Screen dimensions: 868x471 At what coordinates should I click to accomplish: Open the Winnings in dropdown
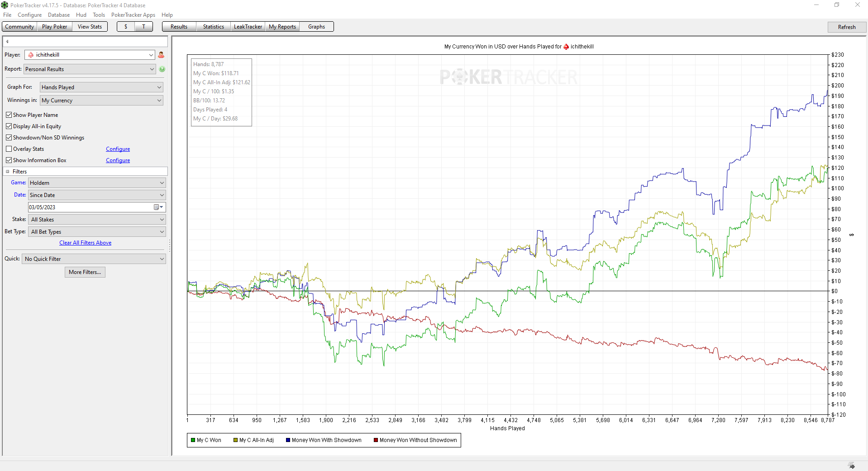101,101
